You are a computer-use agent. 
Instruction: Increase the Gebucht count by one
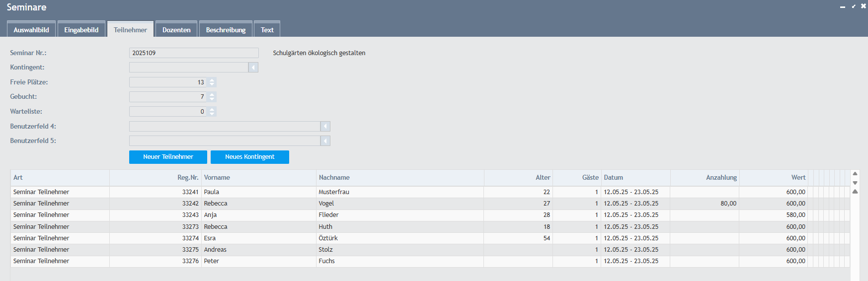click(212, 94)
